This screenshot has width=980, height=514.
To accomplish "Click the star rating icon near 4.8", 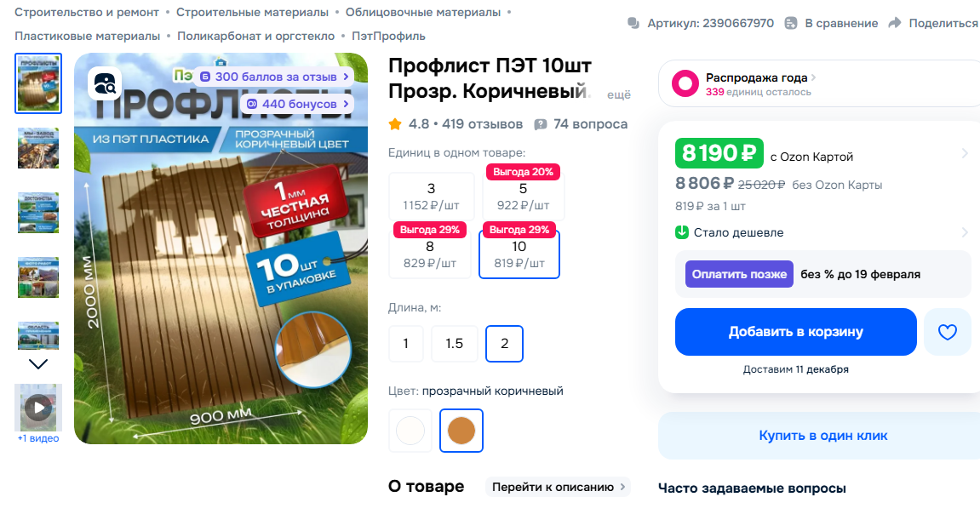I will tap(395, 123).
